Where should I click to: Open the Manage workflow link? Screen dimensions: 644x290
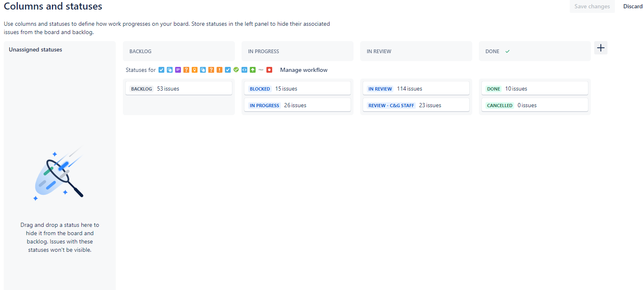pyautogui.click(x=304, y=70)
